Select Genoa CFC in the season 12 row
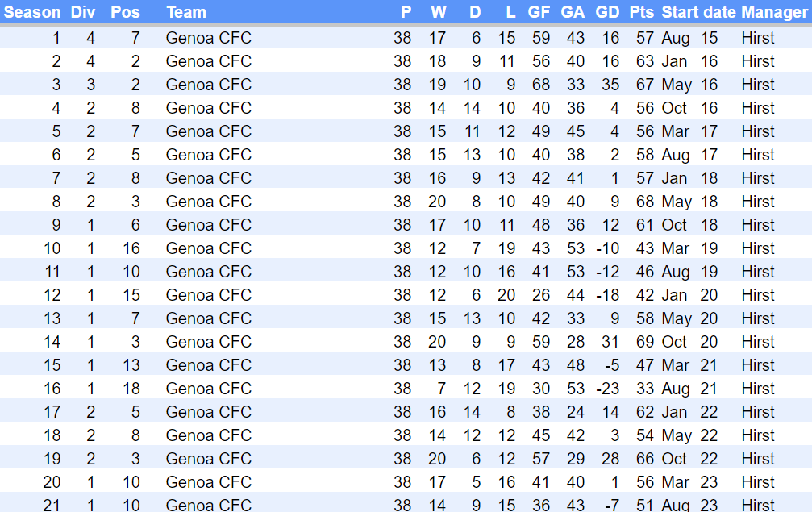812x512 pixels. 209,295
